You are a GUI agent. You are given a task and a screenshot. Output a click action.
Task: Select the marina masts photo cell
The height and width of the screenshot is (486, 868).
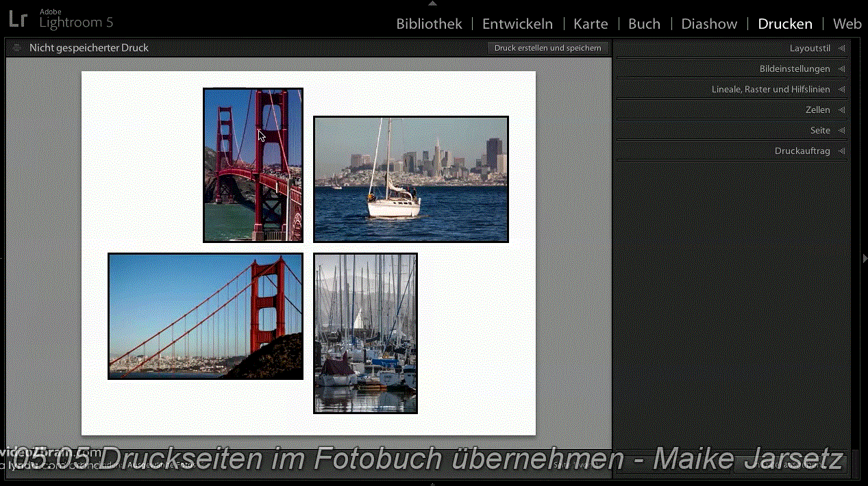365,333
